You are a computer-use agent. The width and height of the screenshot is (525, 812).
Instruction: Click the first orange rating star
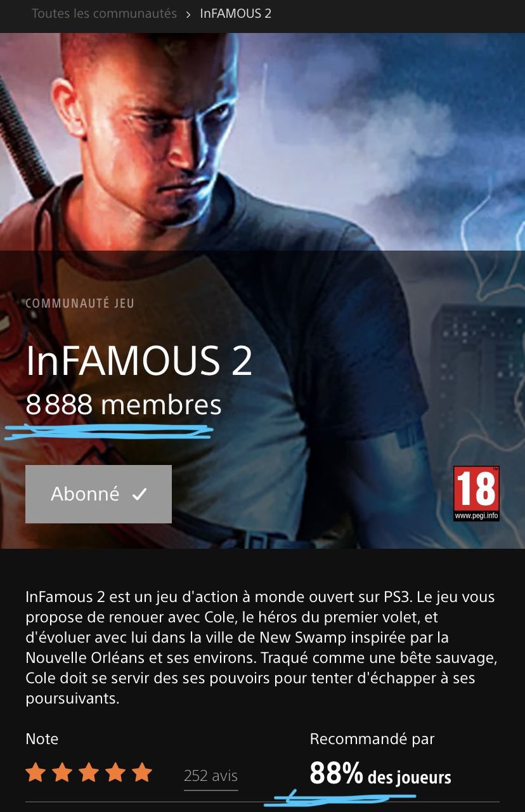[36, 773]
